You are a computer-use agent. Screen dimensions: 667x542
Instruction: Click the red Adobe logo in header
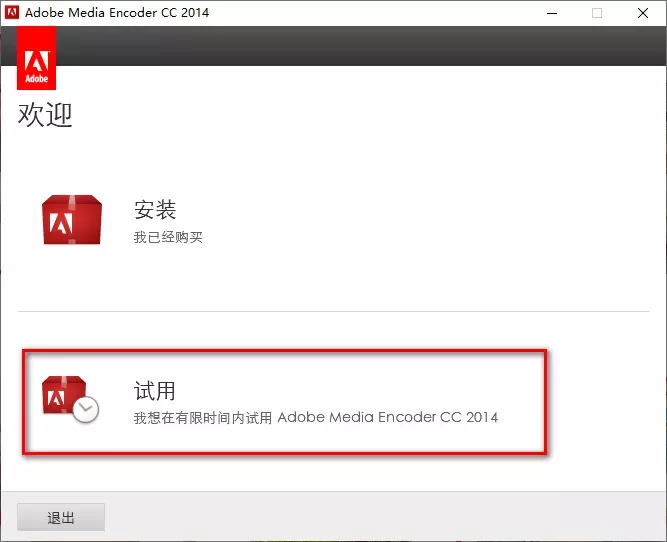tap(36, 60)
